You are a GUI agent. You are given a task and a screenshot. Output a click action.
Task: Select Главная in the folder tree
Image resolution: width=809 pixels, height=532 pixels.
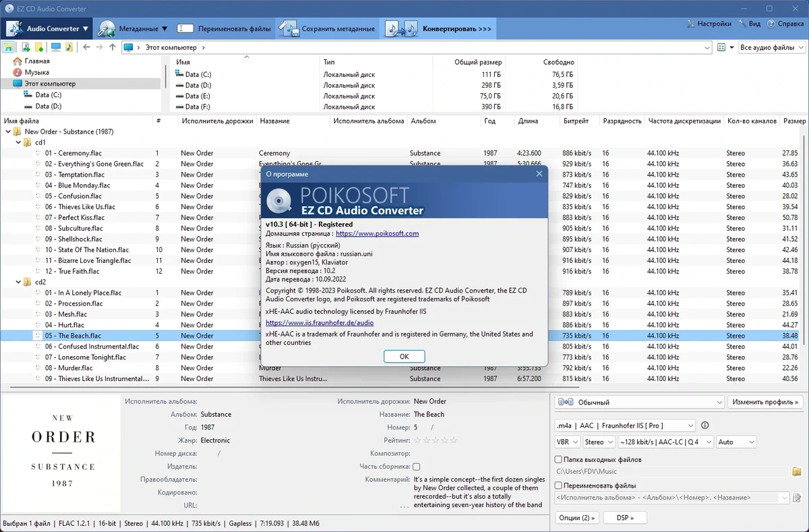point(37,61)
